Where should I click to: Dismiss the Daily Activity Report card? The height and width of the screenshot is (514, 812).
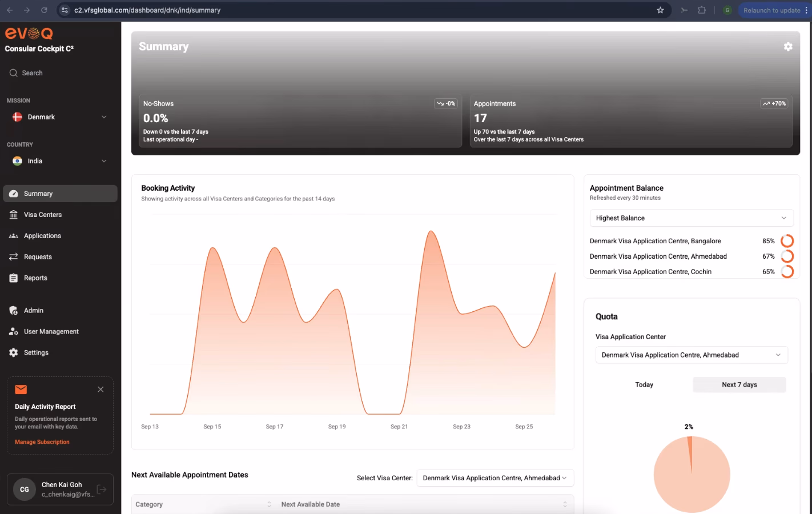click(x=101, y=389)
